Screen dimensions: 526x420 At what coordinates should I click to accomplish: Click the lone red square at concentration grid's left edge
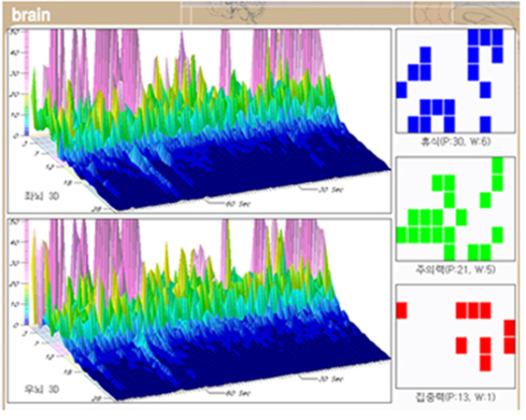[402, 311]
